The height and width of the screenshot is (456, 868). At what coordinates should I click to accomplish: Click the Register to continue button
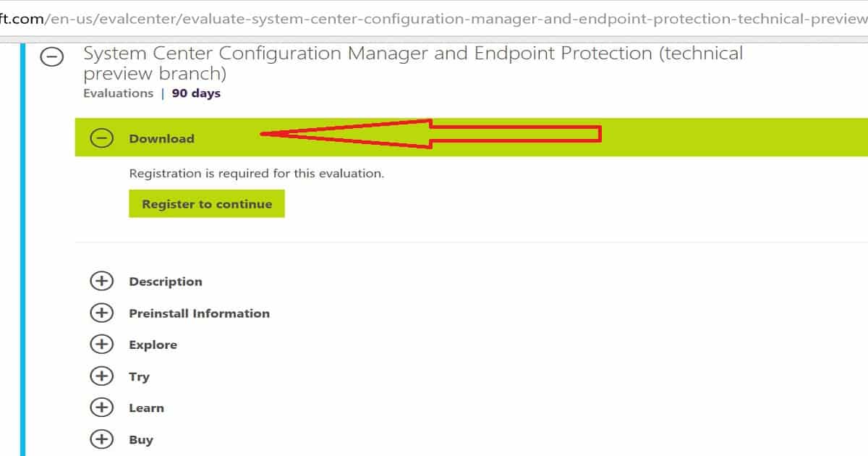click(207, 204)
